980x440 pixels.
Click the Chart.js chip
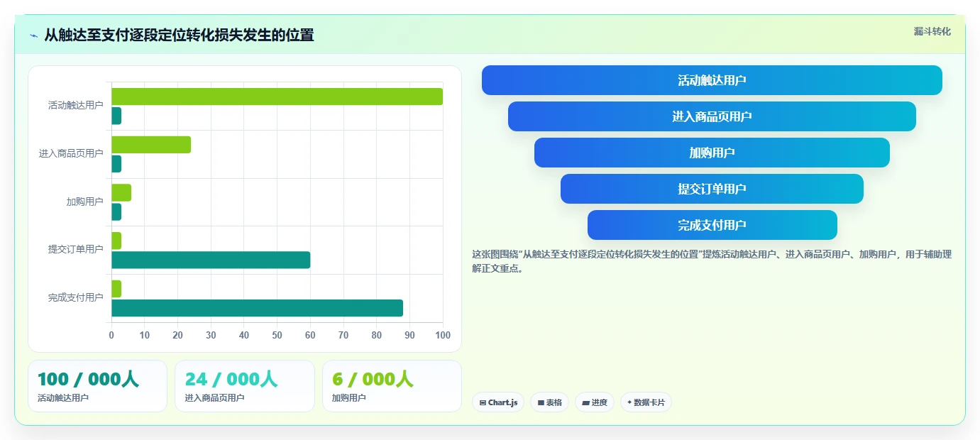[x=498, y=402]
